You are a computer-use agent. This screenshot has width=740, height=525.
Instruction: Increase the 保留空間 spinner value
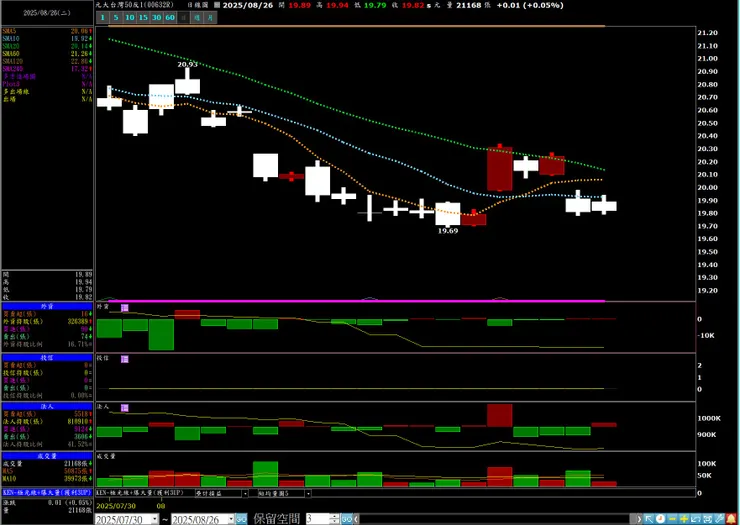point(335,517)
